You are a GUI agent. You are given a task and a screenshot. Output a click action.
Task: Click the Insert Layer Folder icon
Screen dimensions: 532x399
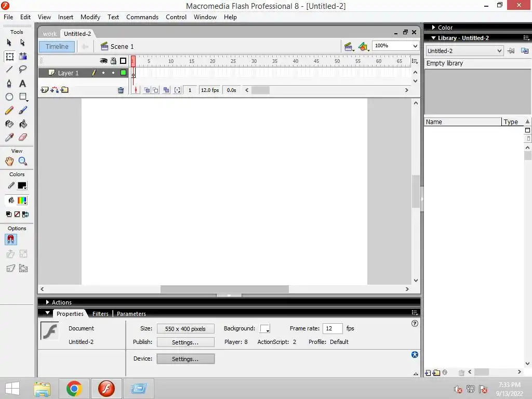point(64,90)
